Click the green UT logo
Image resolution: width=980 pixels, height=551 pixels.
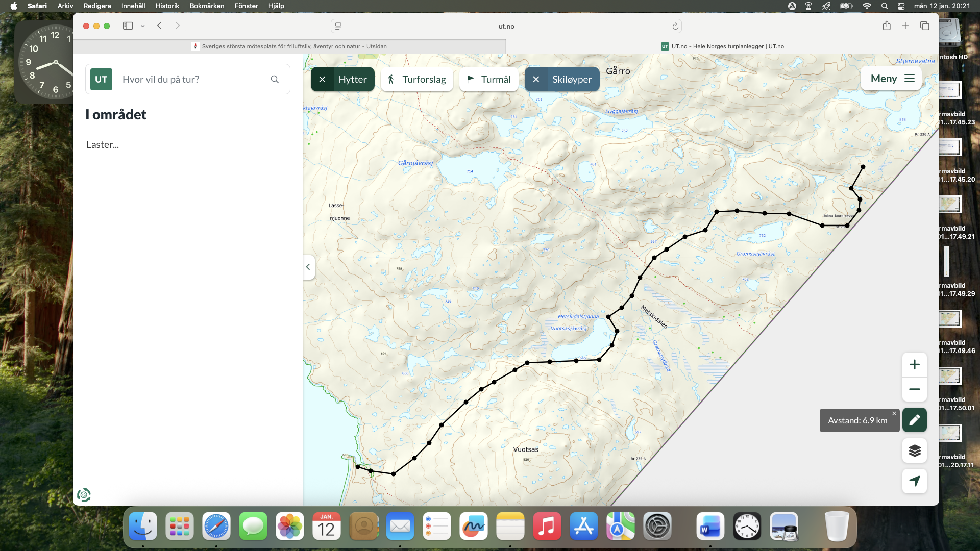click(x=101, y=79)
